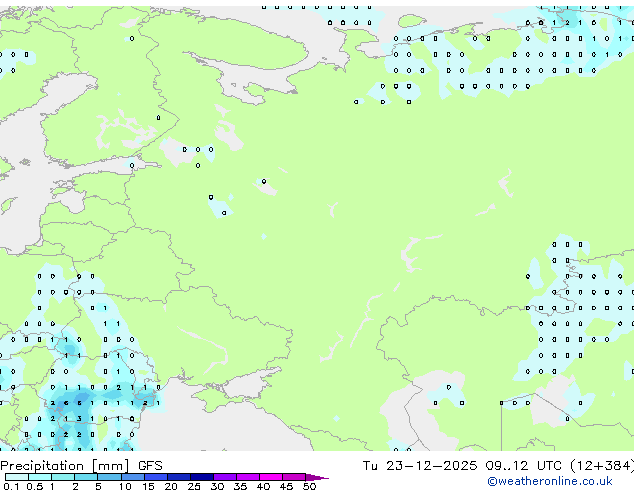Click the '15' legend scale label

coord(148,486)
